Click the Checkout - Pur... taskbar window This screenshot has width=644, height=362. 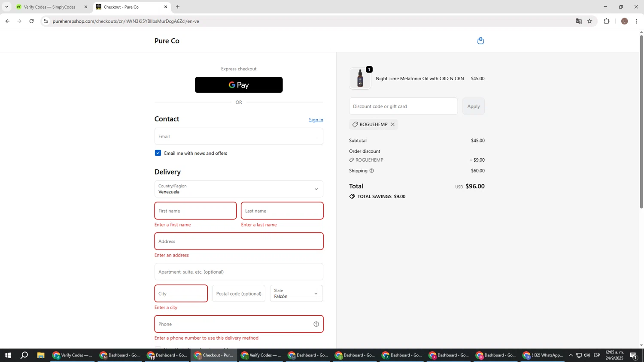214,355
